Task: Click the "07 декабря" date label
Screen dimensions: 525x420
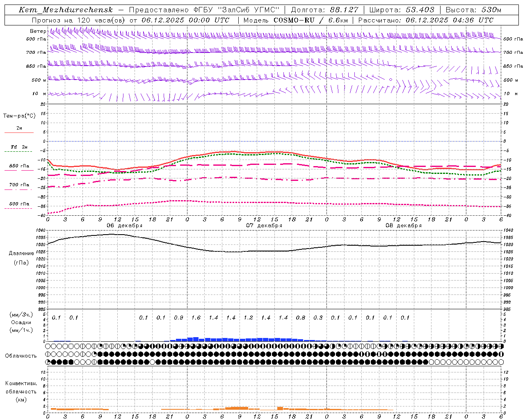Action: pyautogui.click(x=264, y=226)
